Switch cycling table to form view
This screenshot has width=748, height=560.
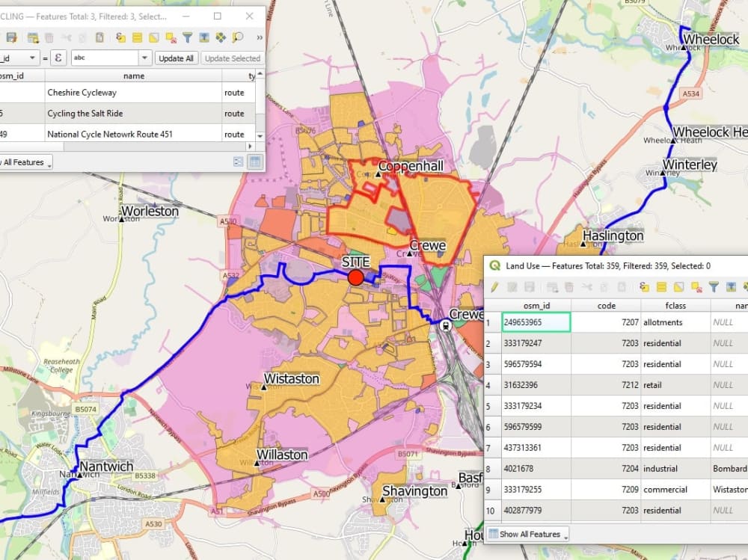(238, 161)
